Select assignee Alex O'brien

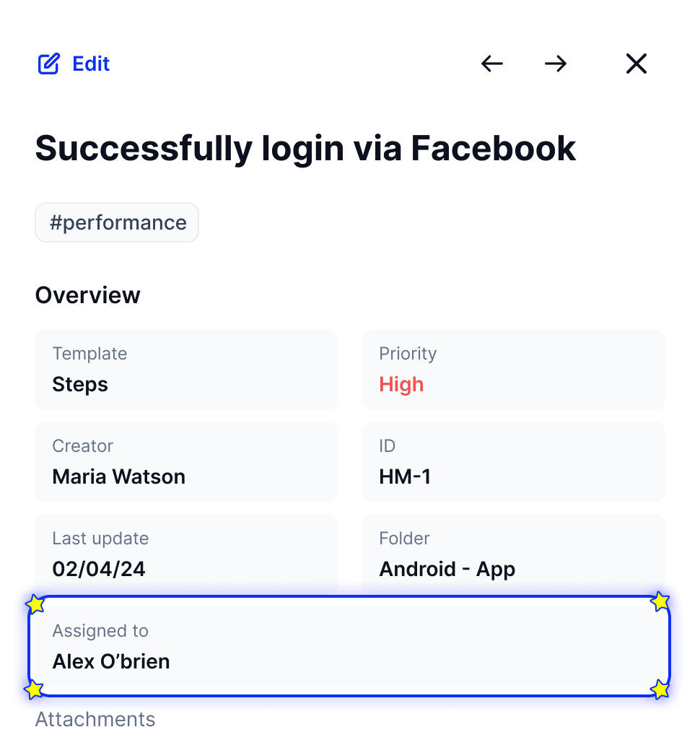tap(111, 661)
